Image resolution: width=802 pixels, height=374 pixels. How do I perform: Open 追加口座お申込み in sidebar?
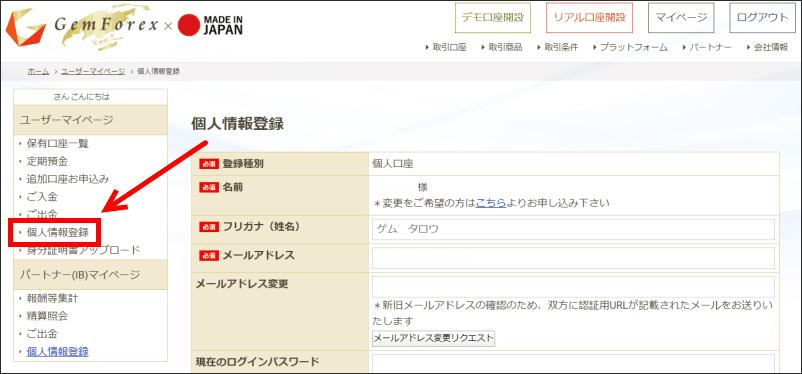click(68, 179)
